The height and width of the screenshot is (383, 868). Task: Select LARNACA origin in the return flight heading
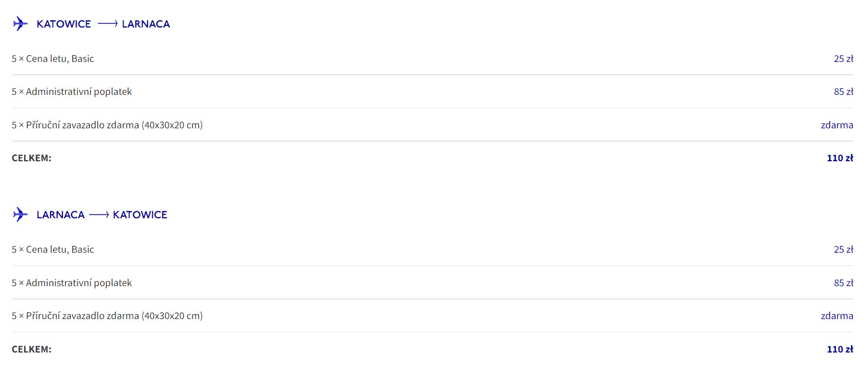pos(60,215)
